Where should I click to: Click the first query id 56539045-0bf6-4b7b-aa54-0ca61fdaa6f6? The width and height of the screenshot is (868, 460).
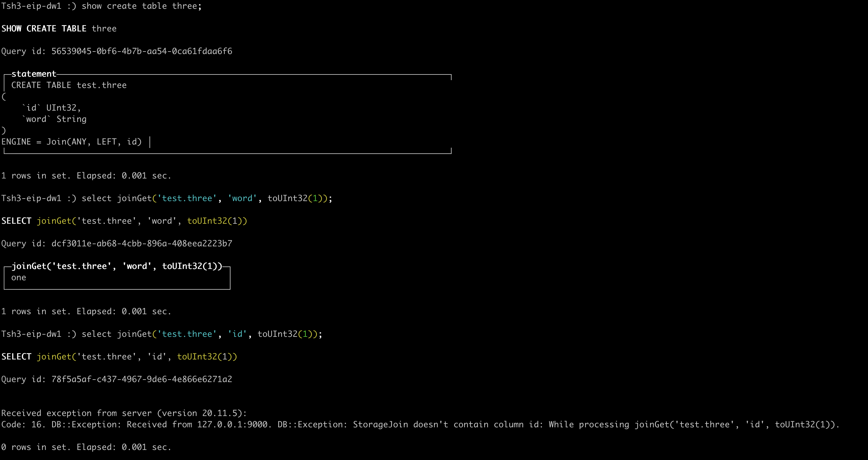coord(142,51)
